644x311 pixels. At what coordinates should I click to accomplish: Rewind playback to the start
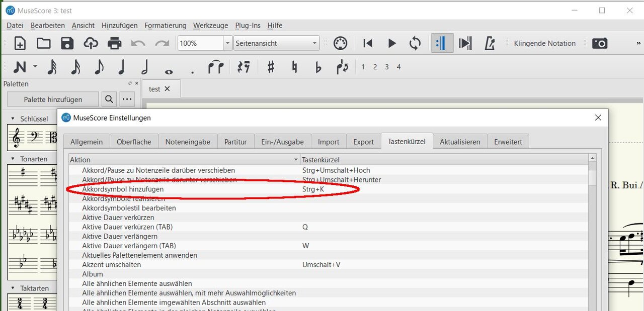click(x=368, y=43)
